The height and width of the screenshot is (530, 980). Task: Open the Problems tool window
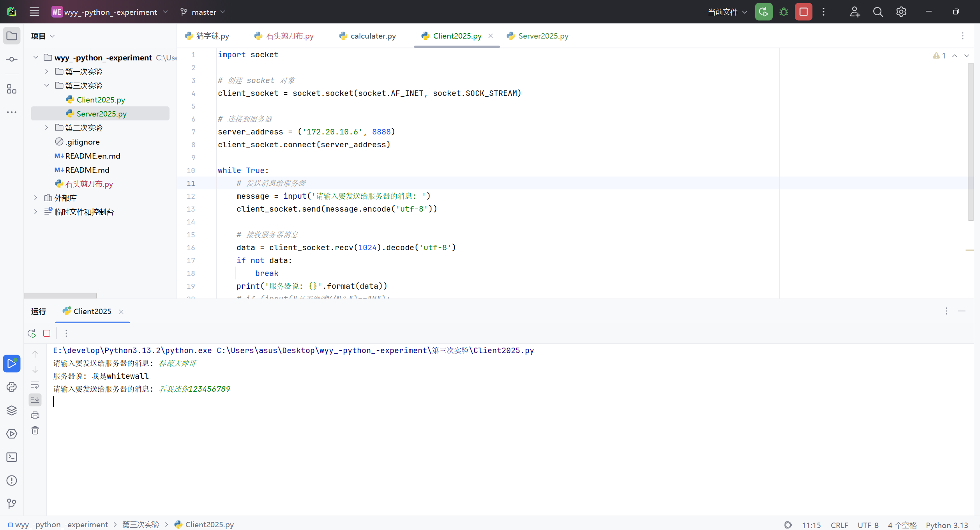12,481
